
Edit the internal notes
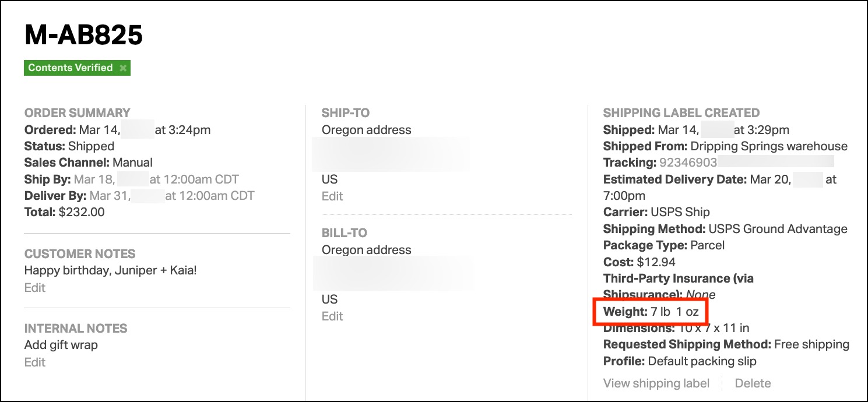35,362
